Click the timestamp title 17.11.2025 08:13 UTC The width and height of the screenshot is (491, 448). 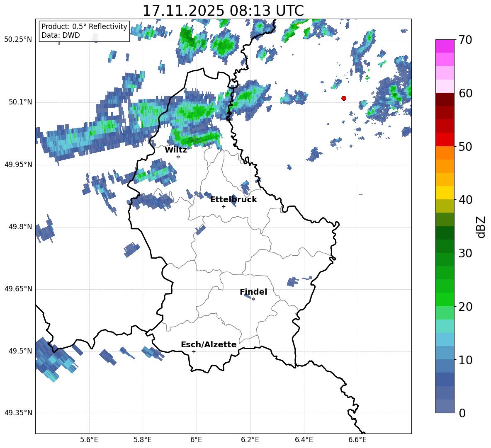tap(223, 11)
